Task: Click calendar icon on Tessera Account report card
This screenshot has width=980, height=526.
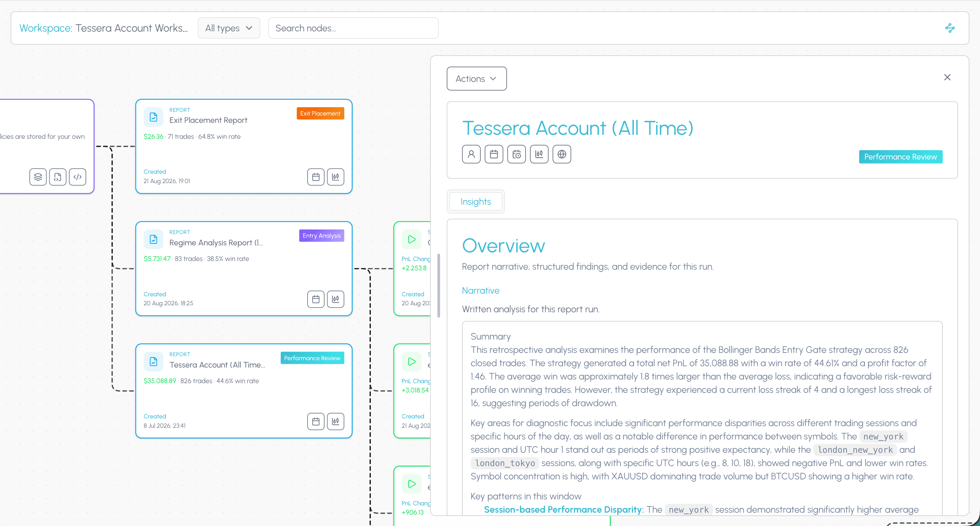Action: pos(315,421)
